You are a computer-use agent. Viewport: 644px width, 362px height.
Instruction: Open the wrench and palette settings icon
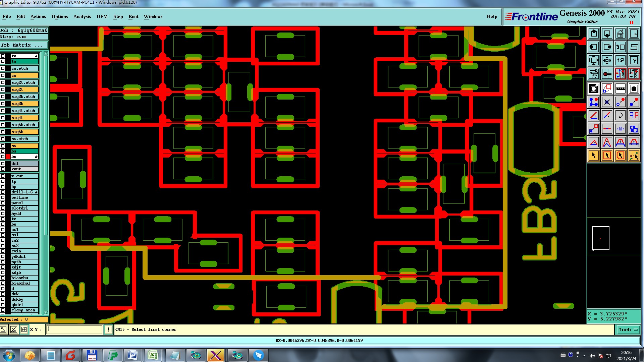pyautogui.click(x=593, y=74)
